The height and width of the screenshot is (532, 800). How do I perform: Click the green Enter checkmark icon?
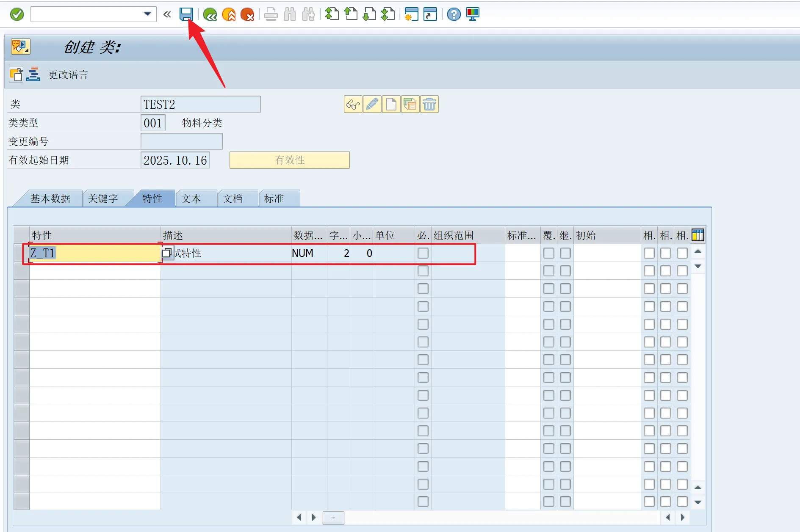tap(17, 14)
